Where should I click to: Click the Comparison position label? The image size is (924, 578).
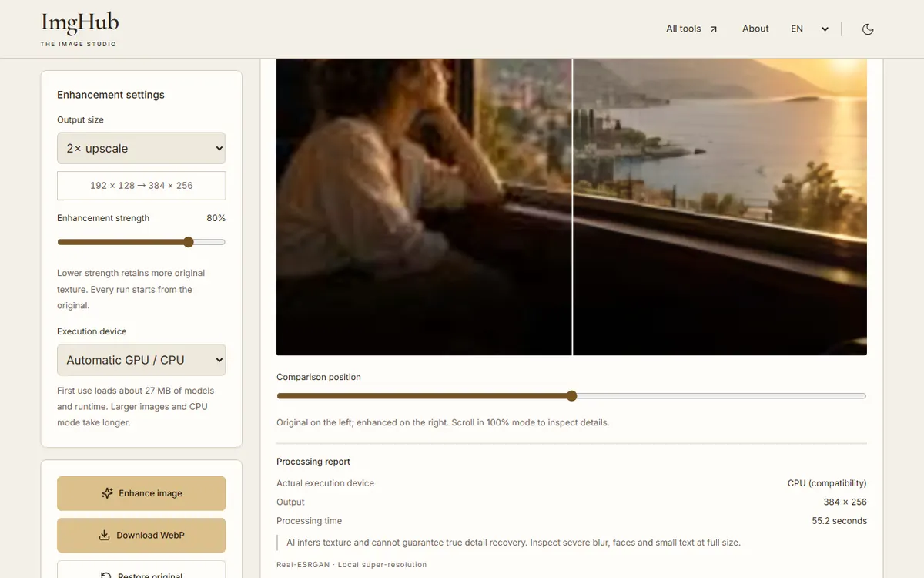coord(319,377)
